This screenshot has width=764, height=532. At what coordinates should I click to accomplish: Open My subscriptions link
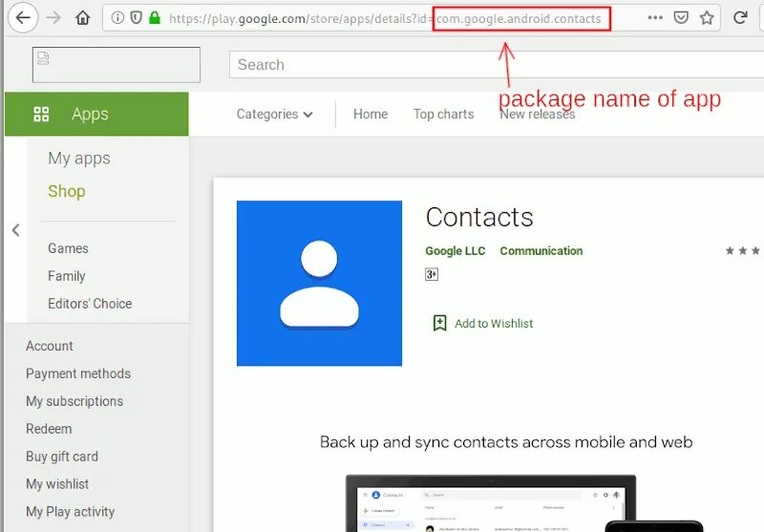tap(74, 401)
